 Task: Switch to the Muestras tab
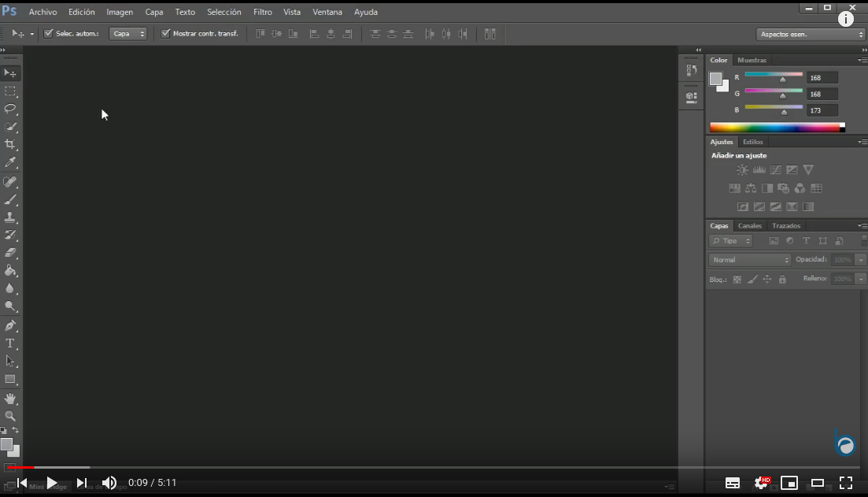752,60
